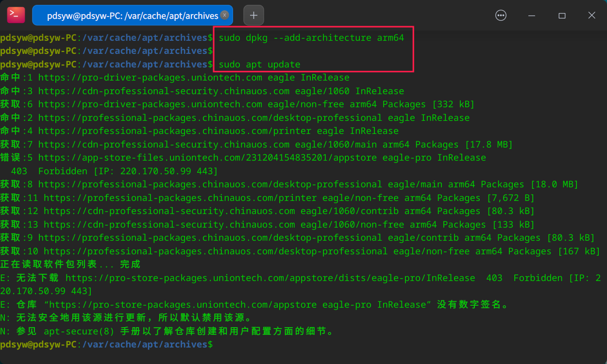Click the 'N: 无法安全地用该源进行更新' notice line
This screenshot has height=364, width=607.
[x=126, y=318]
